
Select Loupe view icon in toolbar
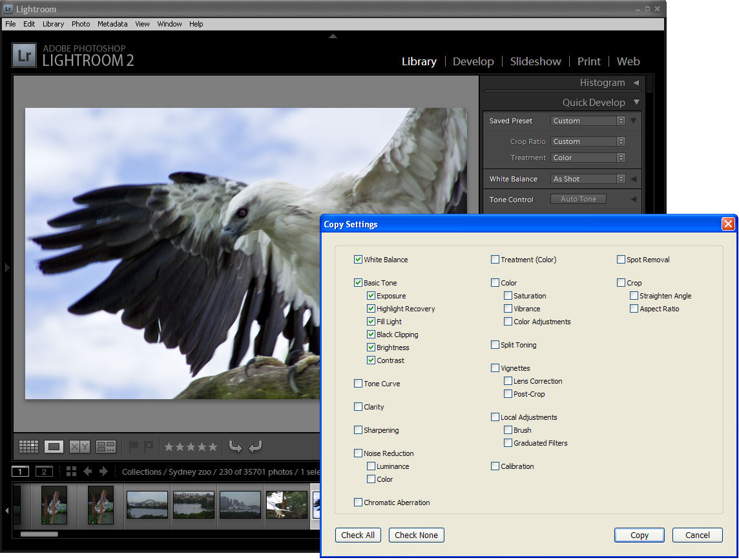(54, 446)
